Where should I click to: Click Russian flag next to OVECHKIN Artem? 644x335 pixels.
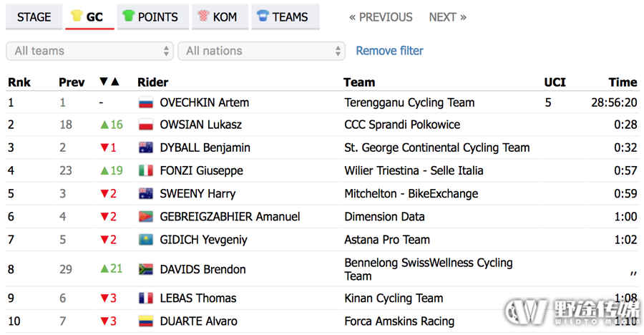point(146,102)
